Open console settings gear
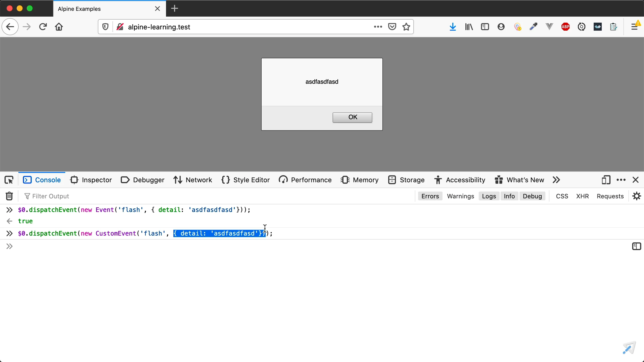The width and height of the screenshot is (644, 362). [637, 196]
